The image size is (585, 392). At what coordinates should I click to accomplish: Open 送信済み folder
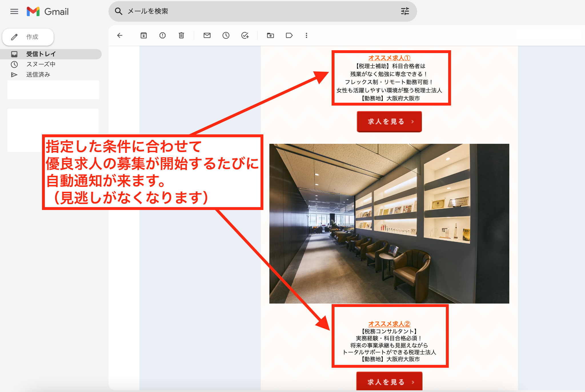coord(38,75)
